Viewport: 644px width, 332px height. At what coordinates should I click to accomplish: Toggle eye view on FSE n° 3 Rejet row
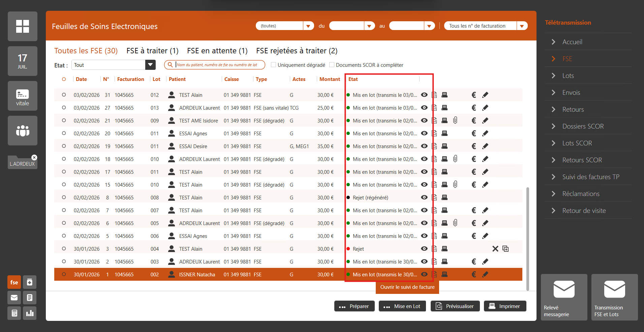click(x=424, y=249)
